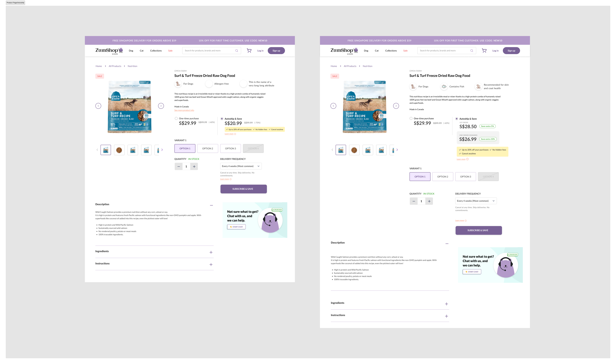The width and height of the screenshot is (616, 364).
Task: Click ZumShop logo on right page
Action: pyautogui.click(x=344, y=51)
